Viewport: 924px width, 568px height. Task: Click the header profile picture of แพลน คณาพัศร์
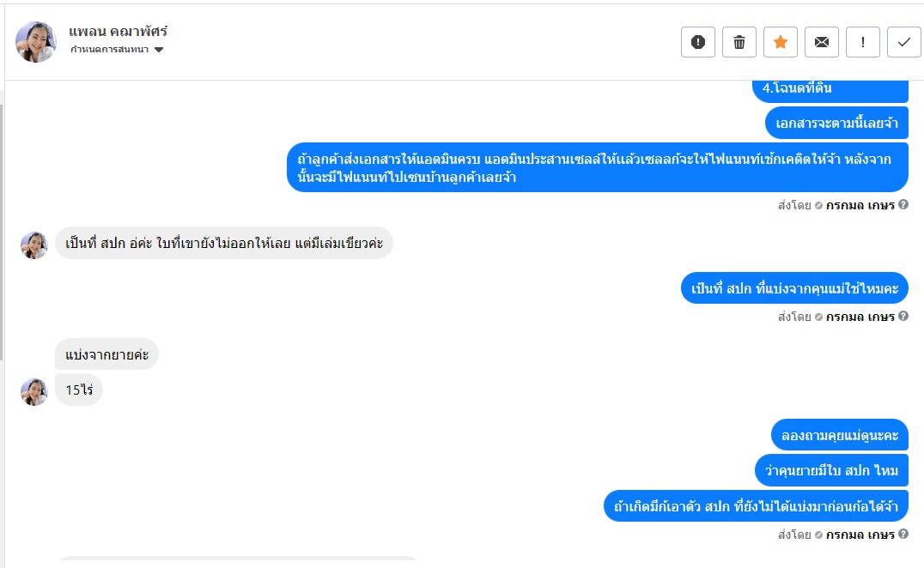[36, 42]
